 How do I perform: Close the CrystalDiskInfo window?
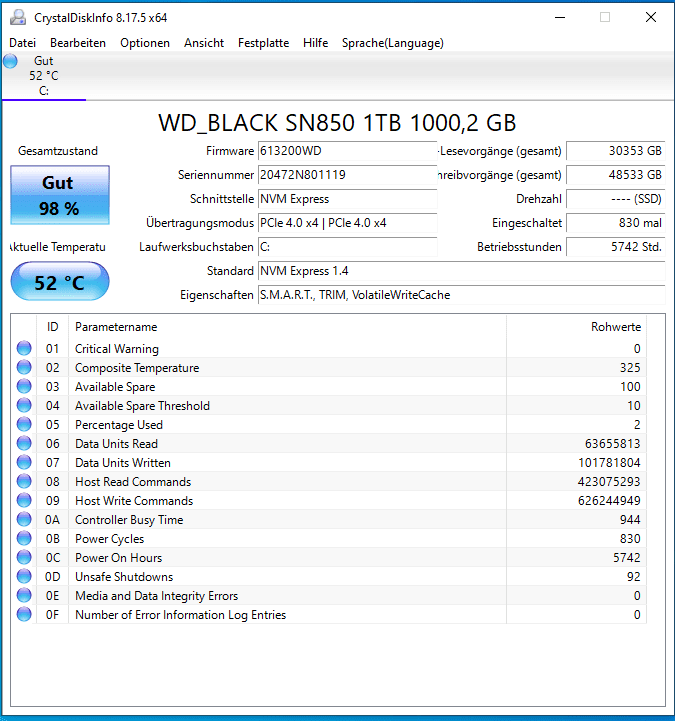[x=651, y=17]
